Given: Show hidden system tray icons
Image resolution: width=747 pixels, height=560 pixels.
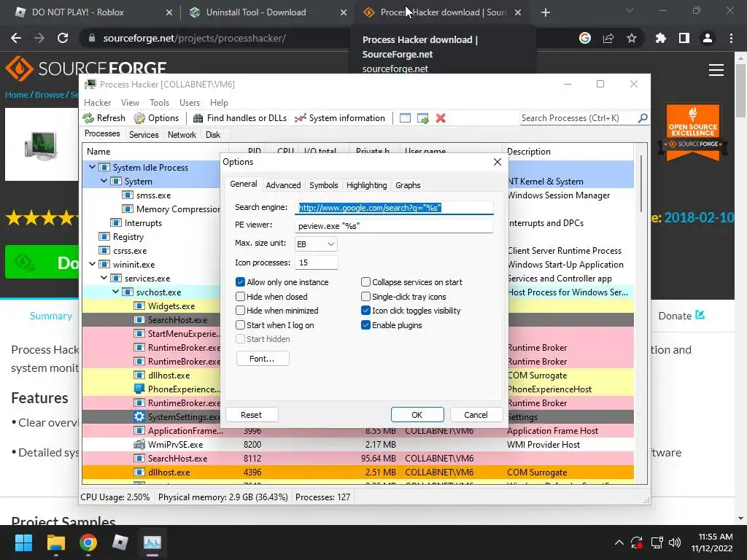Looking at the screenshot, I should [619, 542].
